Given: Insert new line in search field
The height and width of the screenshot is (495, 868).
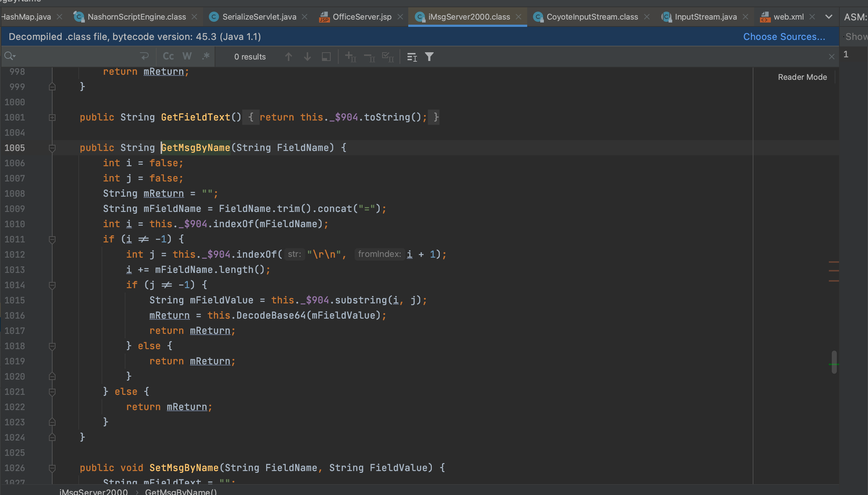Looking at the screenshot, I should (x=144, y=56).
